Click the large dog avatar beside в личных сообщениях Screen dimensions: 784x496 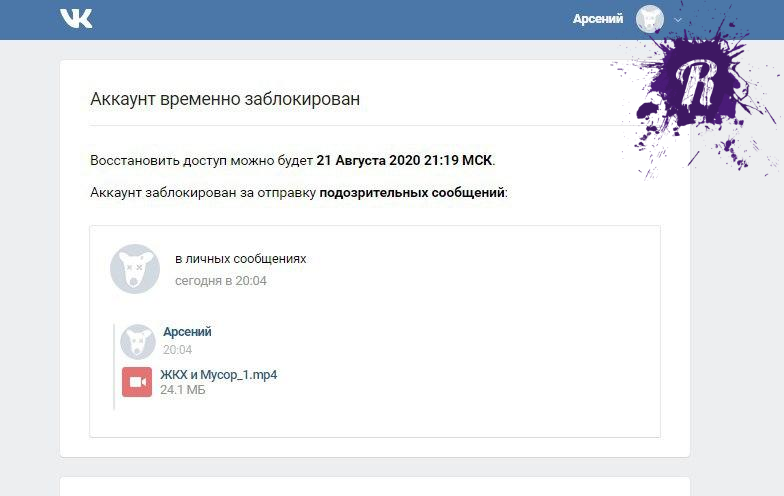(x=135, y=269)
